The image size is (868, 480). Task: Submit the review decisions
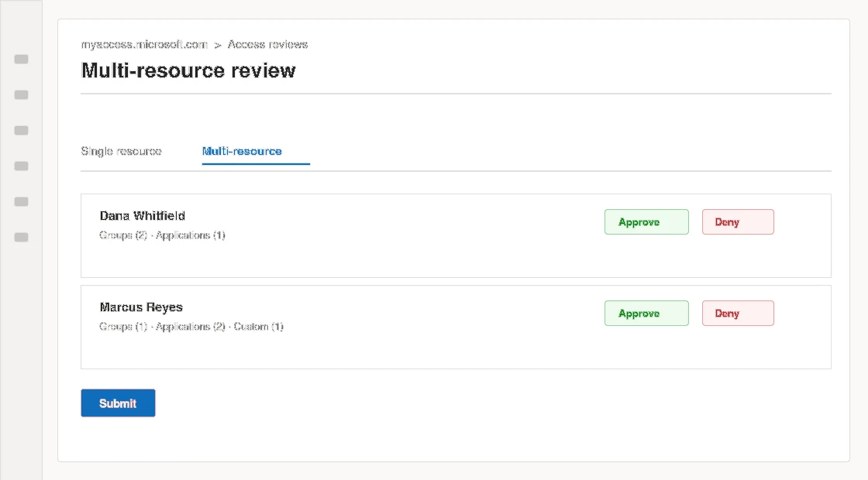[118, 403]
